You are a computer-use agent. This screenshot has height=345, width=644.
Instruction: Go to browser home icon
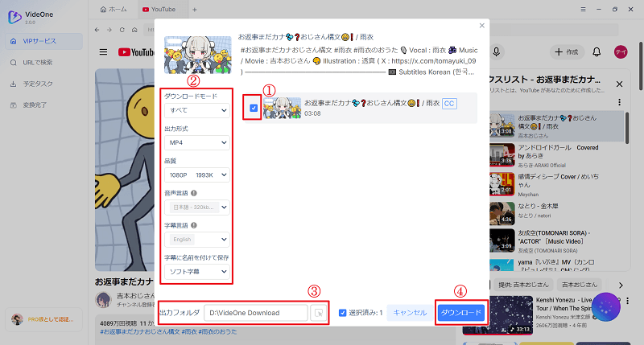[134, 30]
